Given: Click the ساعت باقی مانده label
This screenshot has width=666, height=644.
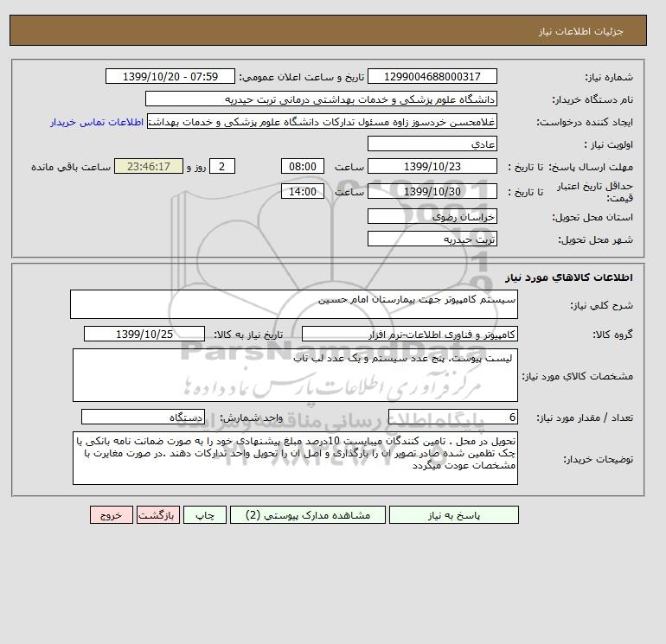Looking at the screenshot, I should [71, 167].
